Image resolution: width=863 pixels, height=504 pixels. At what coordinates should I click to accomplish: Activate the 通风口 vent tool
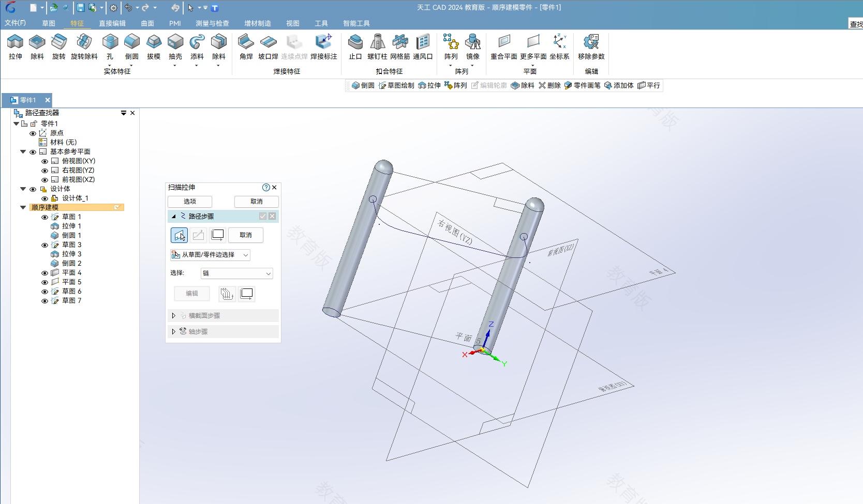[x=423, y=47]
